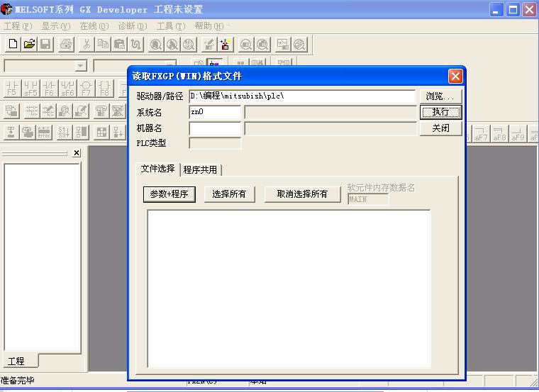Open the 工具 menu
The image size is (539, 392).
pos(170,26)
